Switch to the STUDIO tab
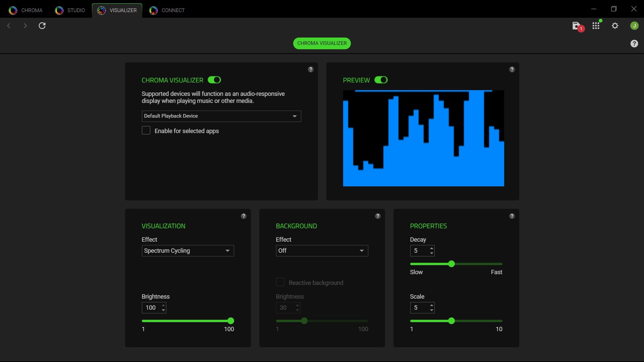644x362 pixels. click(70, 10)
